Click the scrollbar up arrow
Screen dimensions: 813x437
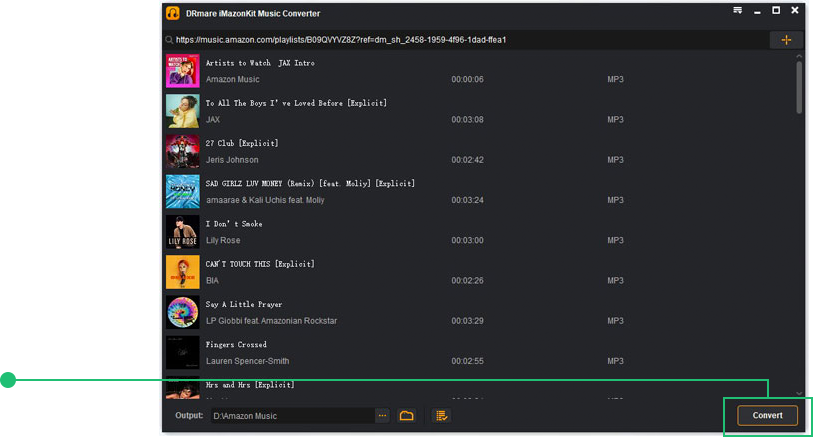point(799,56)
